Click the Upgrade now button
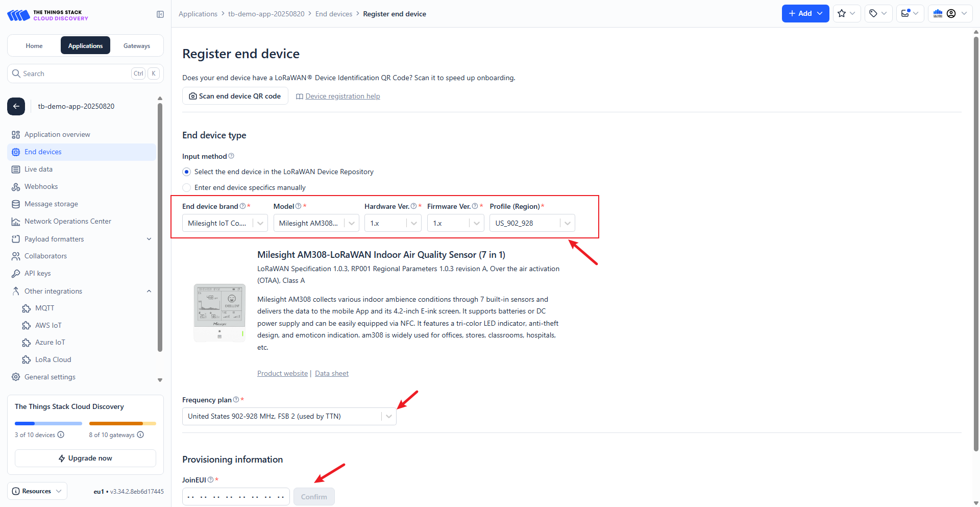The width and height of the screenshot is (980, 507). tap(85, 458)
